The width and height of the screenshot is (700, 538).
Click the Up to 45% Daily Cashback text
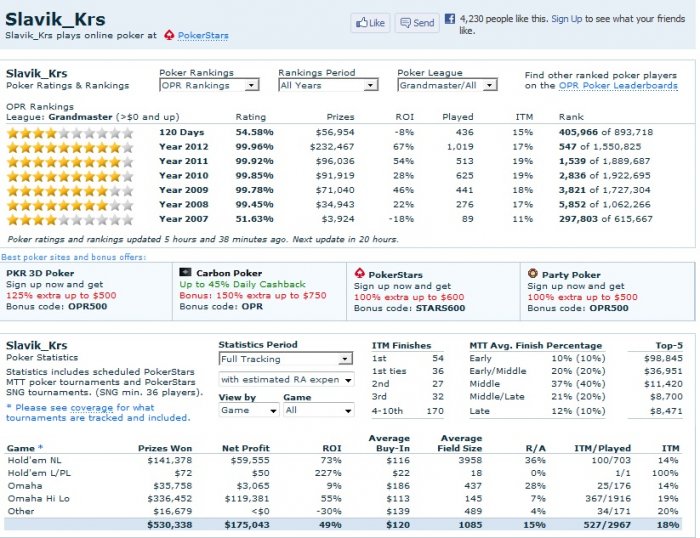click(242, 284)
